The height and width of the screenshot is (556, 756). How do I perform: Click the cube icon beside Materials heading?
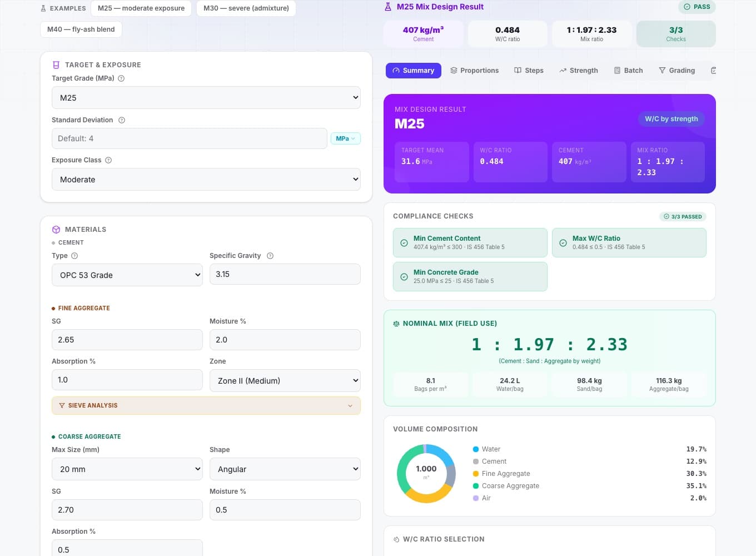click(56, 230)
